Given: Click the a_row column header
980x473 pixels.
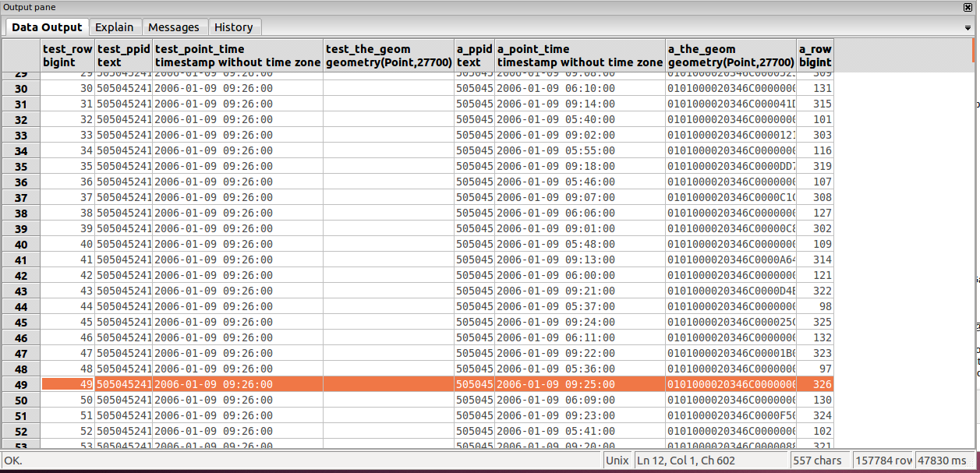Looking at the screenshot, I should 815,55.
